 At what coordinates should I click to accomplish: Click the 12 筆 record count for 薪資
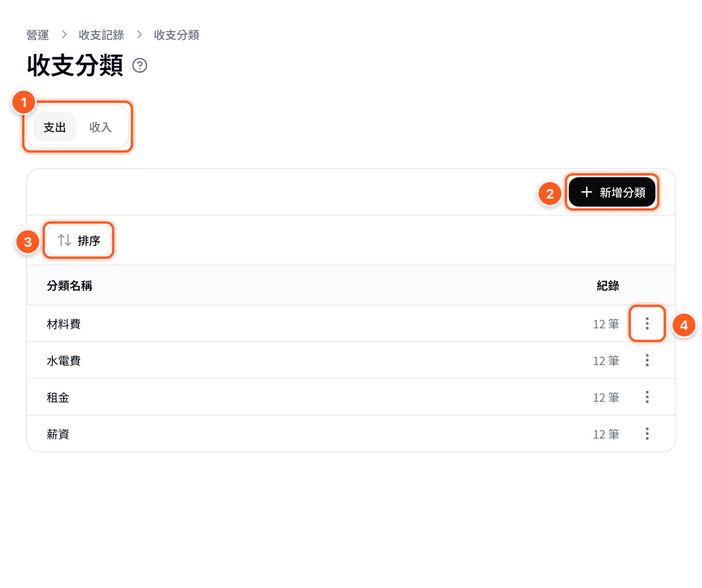606,435
